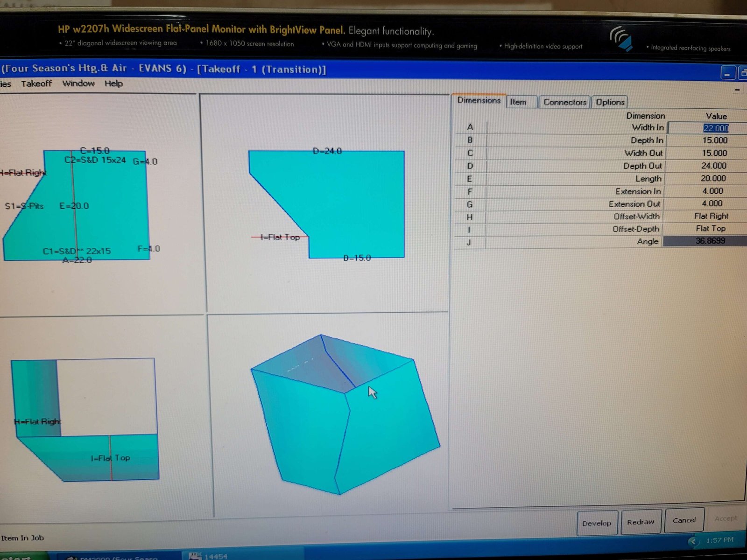Open the Help menu
The image size is (747, 560).
tap(113, 84)
